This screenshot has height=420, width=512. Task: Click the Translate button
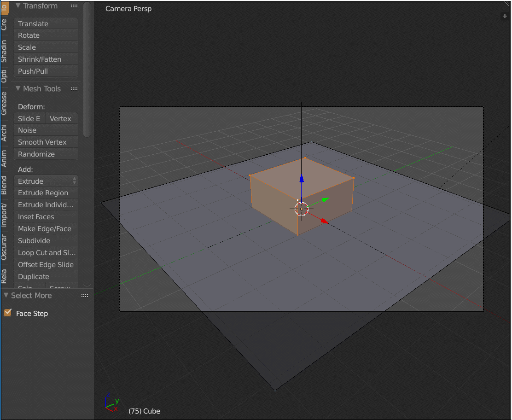pyautogui.click(x=46, y=23)
